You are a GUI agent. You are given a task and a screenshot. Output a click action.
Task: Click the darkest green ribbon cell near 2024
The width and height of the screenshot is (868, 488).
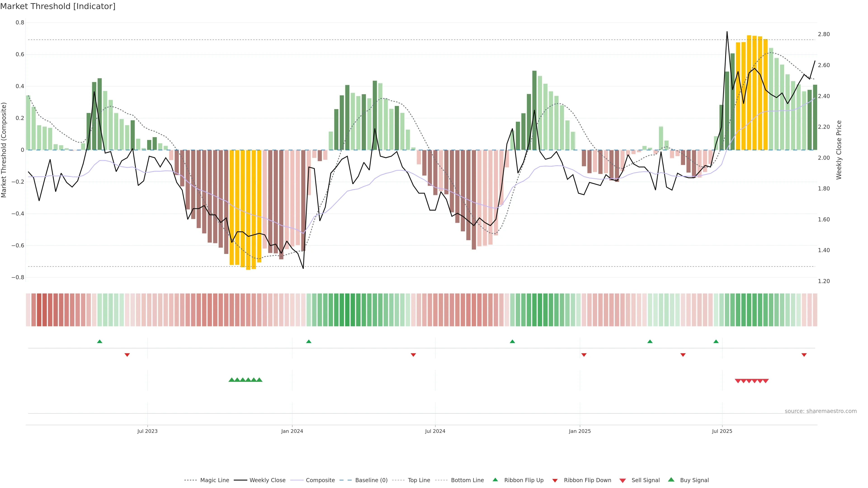tap(347, 310)
